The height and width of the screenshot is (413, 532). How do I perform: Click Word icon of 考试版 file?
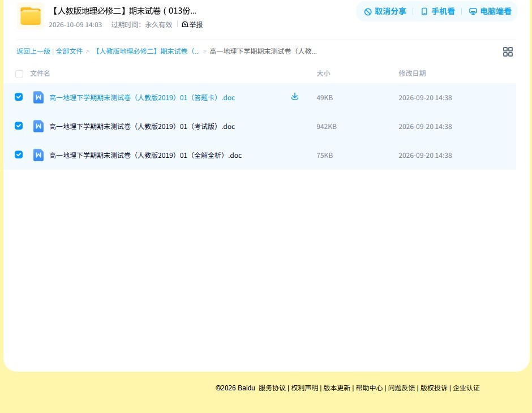pyautogui.click(x=38, y=126)
